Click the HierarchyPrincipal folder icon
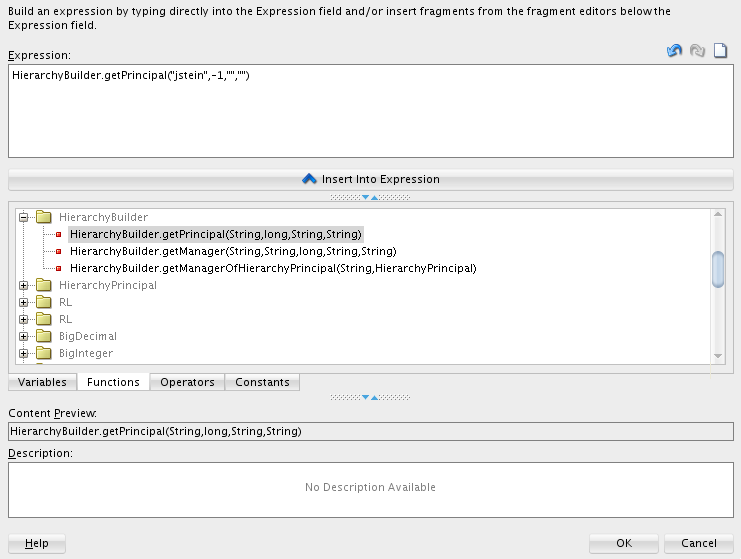This screenshot has width=741, height=559. click(44, 285)
